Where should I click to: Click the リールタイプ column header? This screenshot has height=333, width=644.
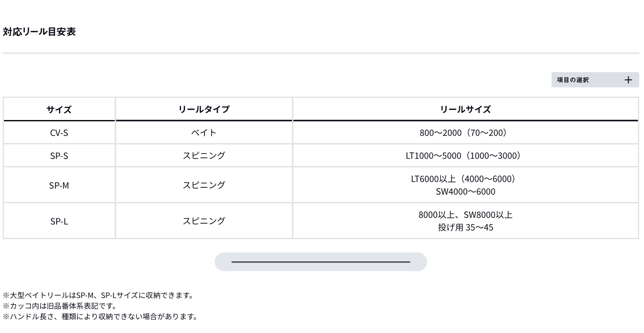click(204, 109)
